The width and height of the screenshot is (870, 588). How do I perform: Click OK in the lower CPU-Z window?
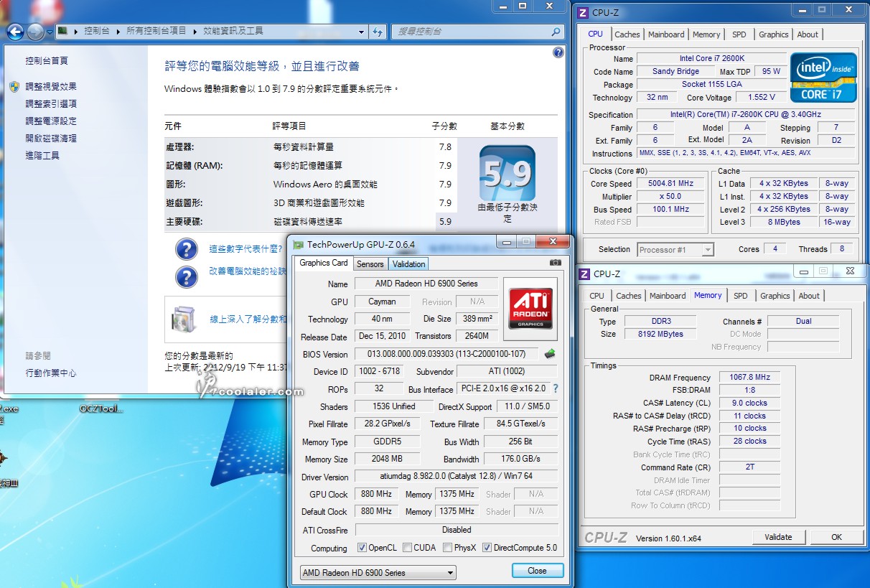coord(836,537)
